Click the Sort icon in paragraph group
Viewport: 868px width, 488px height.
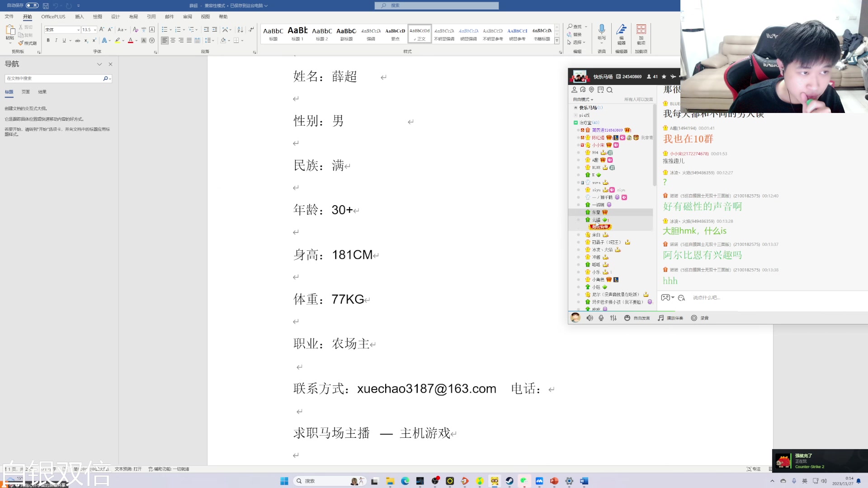240,29
